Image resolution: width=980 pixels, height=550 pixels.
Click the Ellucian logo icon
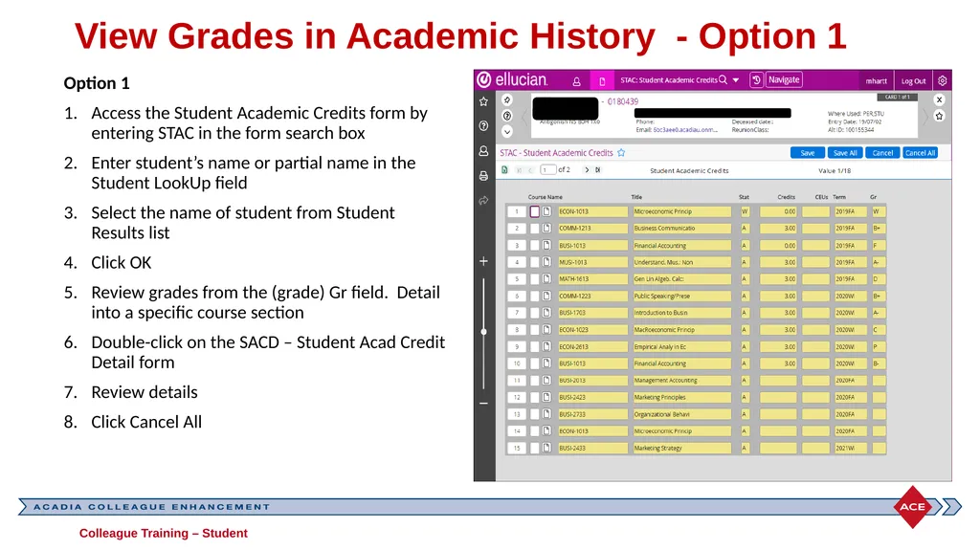(483, 80)
